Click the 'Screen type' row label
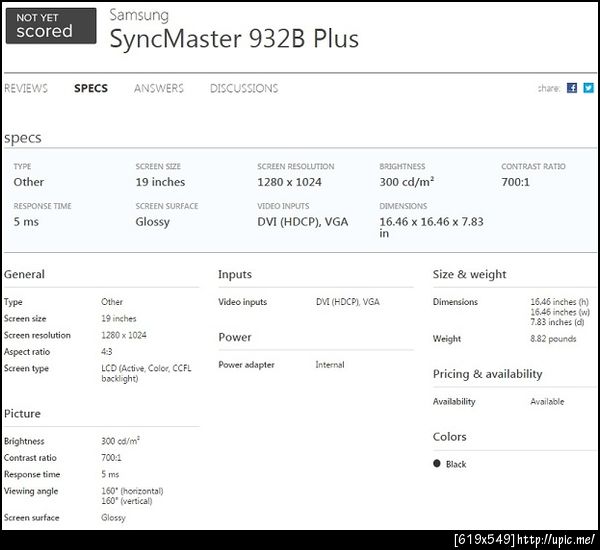Viewport: 600px width, 550px height. point(26,369)
